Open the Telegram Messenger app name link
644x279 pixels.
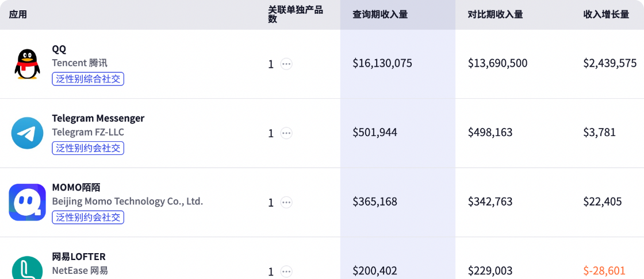click(98, 118)
